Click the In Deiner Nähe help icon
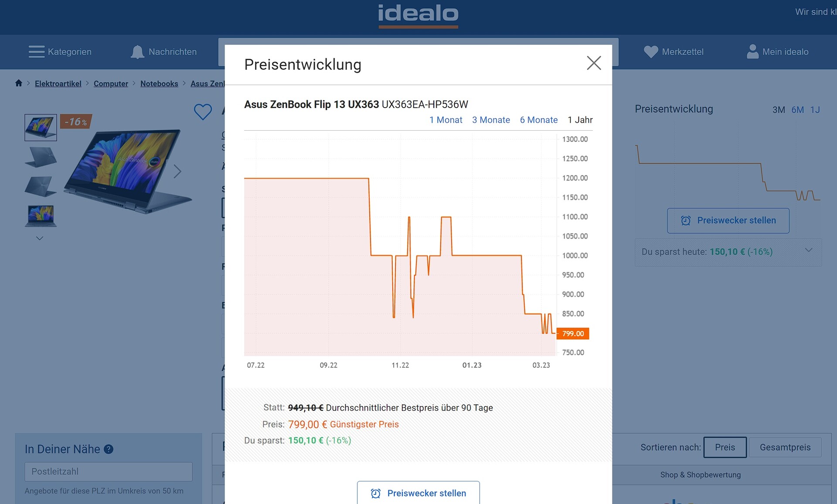837x504 pixels. coord(109,449)
